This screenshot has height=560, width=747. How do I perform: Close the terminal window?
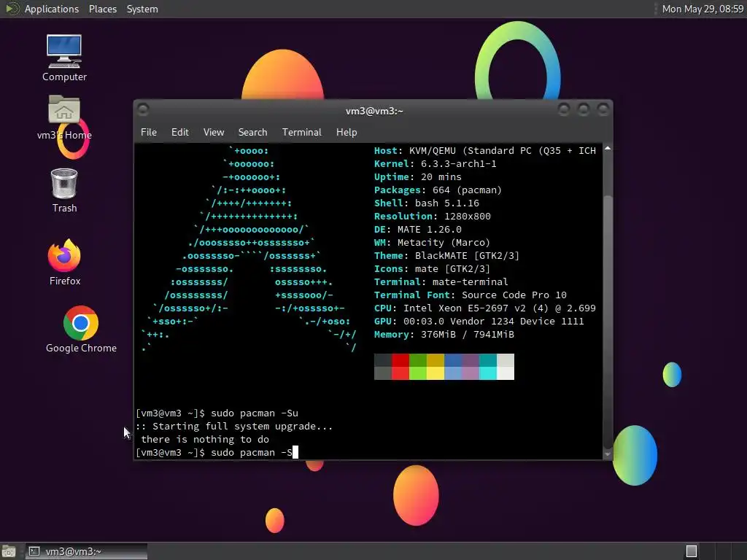pyautogui.click(x=603, y=110)
